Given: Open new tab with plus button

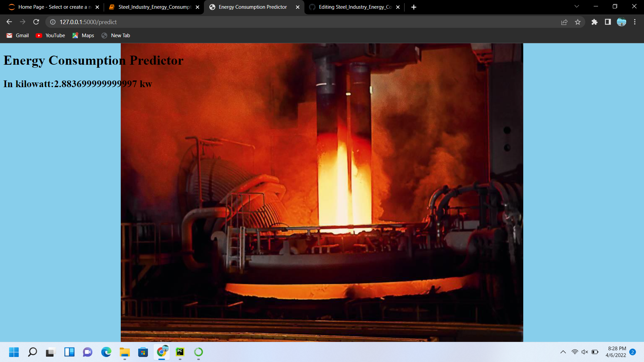Looking at the screenshot, I should pyautogui.click(x=414, y=7).
